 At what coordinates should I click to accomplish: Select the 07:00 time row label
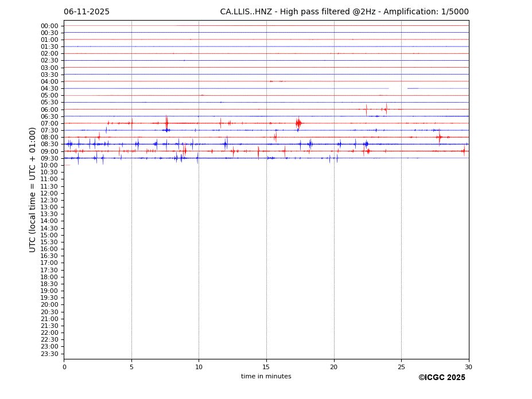(49, 123)
